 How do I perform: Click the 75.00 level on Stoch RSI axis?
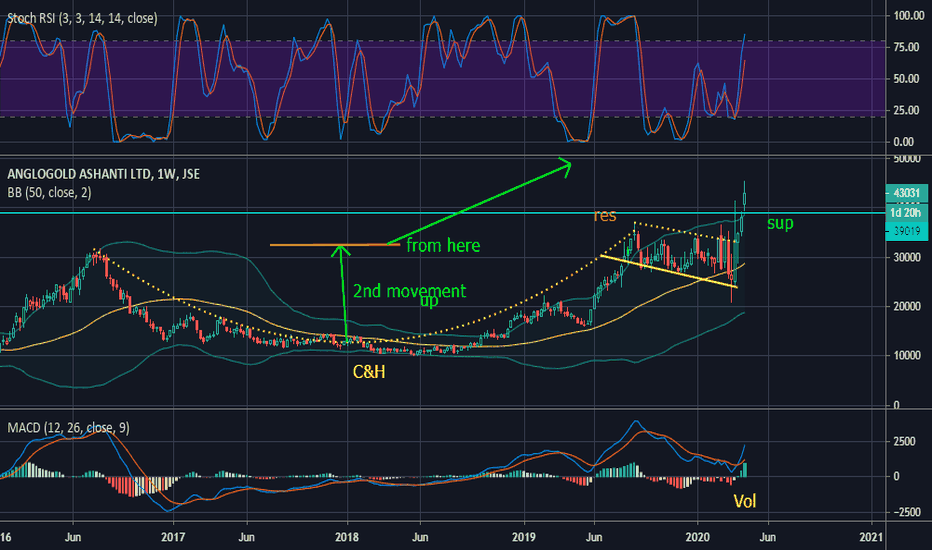point(906,47)
